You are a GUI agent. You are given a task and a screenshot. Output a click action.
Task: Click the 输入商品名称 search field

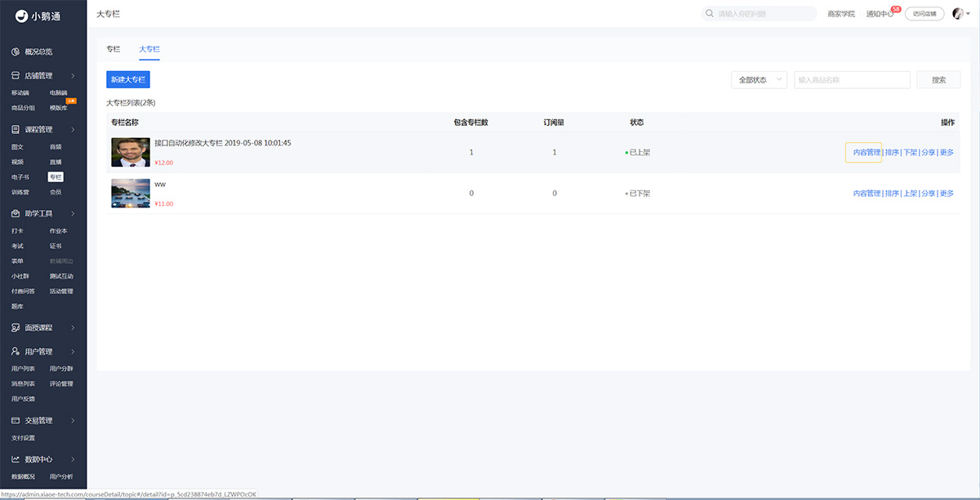click(x=852, y=80)
